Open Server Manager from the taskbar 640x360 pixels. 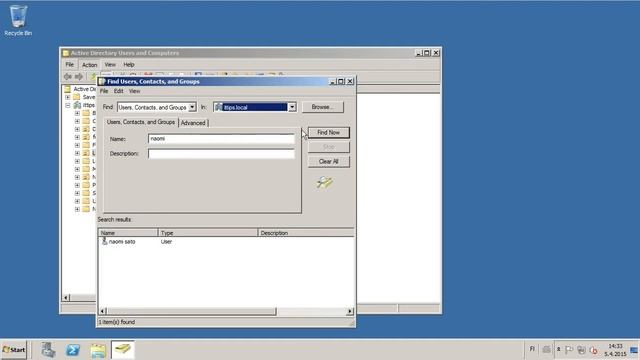pos(48,350)
